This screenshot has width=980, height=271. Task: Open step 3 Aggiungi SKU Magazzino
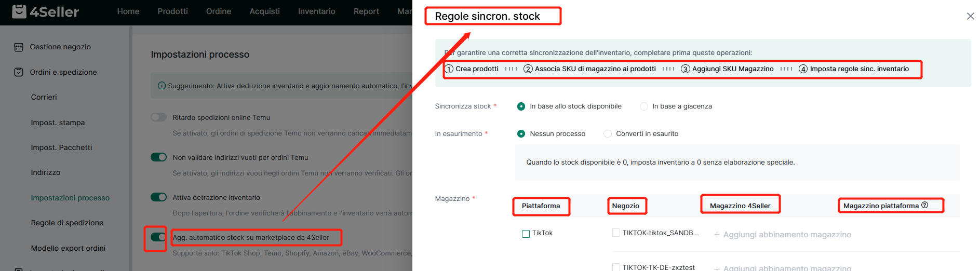click(x=727, y=69)
